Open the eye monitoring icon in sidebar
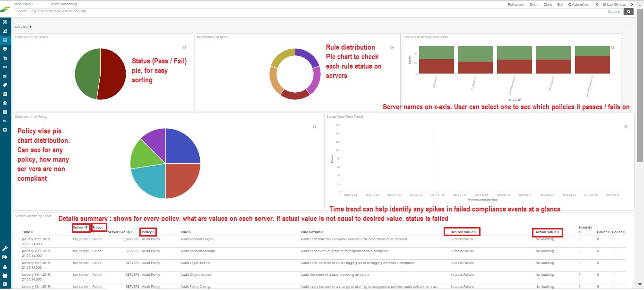This screenshot has width=644, height=290. point(5,67)
